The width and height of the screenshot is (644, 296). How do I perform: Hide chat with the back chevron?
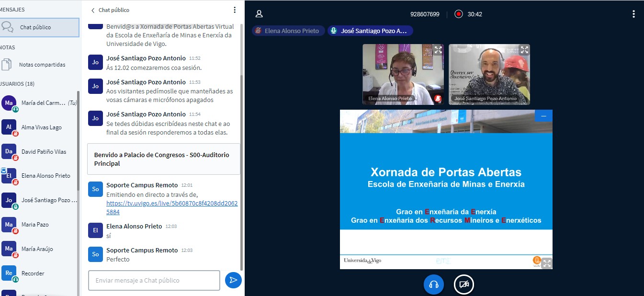[x=93, y=10]
